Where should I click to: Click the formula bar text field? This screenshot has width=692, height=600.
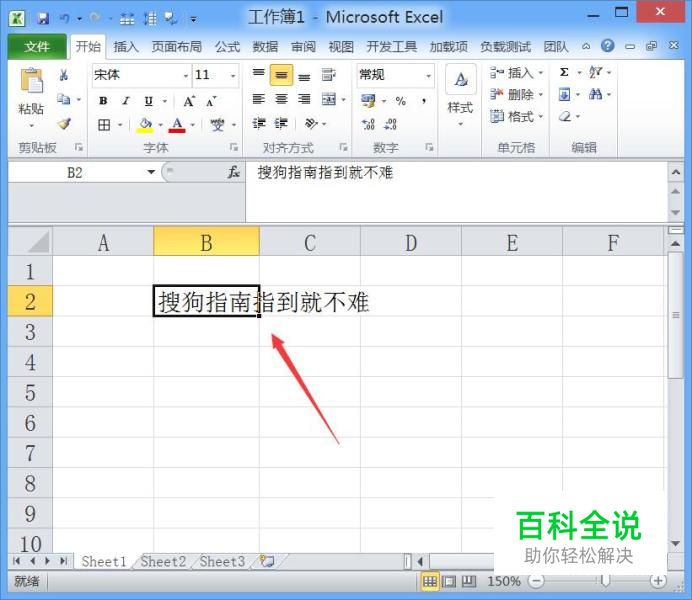click(456, 191)
